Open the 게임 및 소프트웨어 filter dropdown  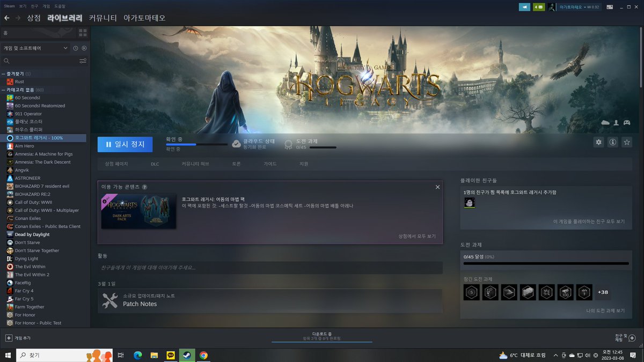[x=35, y=48]
